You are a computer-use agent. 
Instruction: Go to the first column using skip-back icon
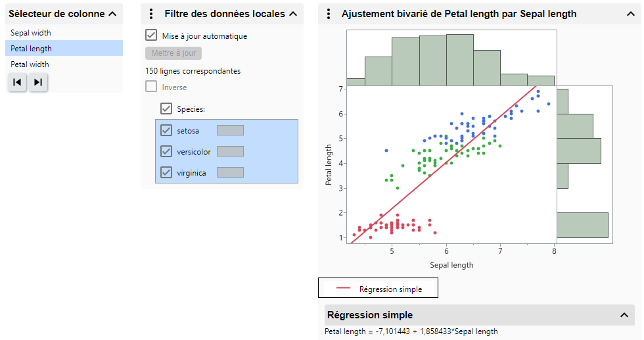17,82
